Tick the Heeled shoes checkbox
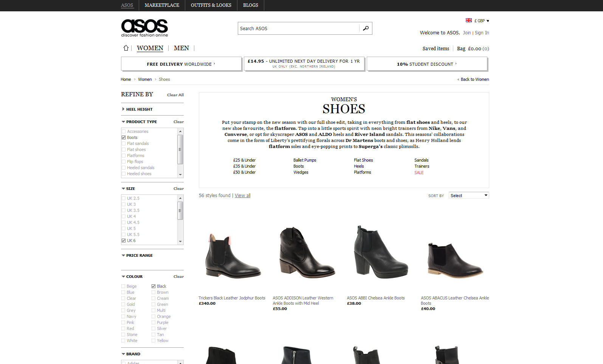603x364 pixels. [124, 174]
